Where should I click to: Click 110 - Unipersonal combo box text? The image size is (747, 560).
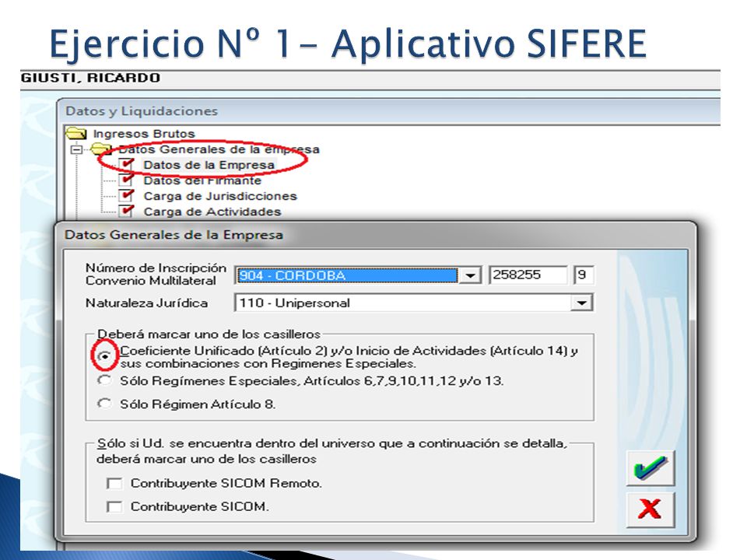[x=294, y=303]
